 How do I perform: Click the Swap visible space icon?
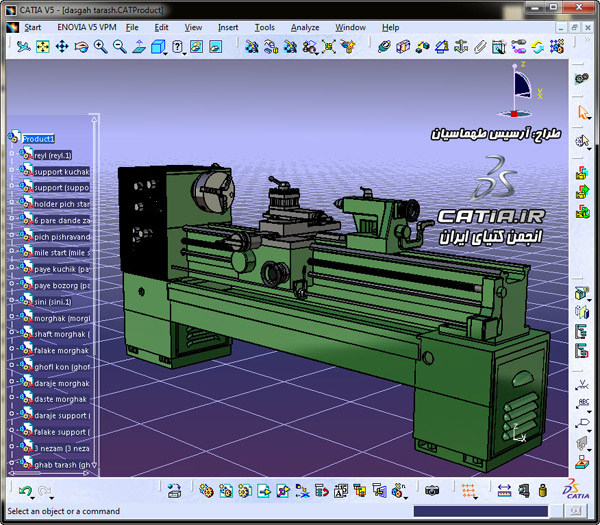point(215,47)
